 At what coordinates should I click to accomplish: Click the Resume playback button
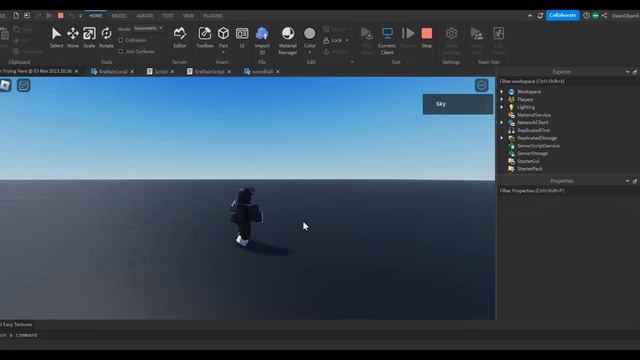pos(408,37)
